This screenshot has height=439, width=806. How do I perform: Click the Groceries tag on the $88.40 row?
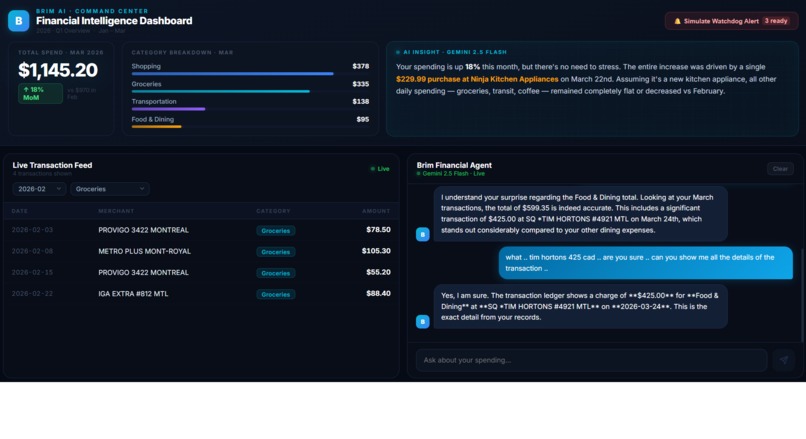tap(276, 295)
